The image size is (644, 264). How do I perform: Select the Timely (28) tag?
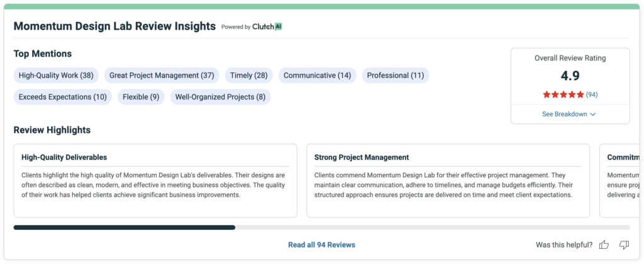tap(249, 75)
